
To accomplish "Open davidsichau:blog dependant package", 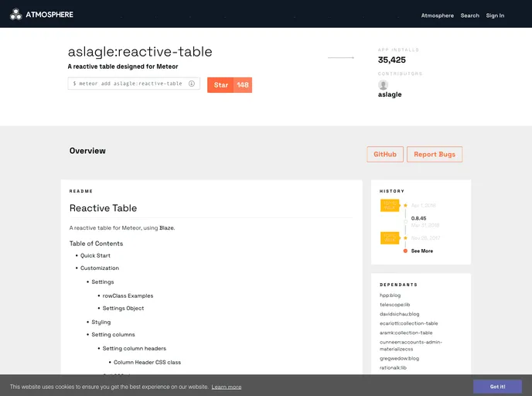I will (x=399, y=314).
